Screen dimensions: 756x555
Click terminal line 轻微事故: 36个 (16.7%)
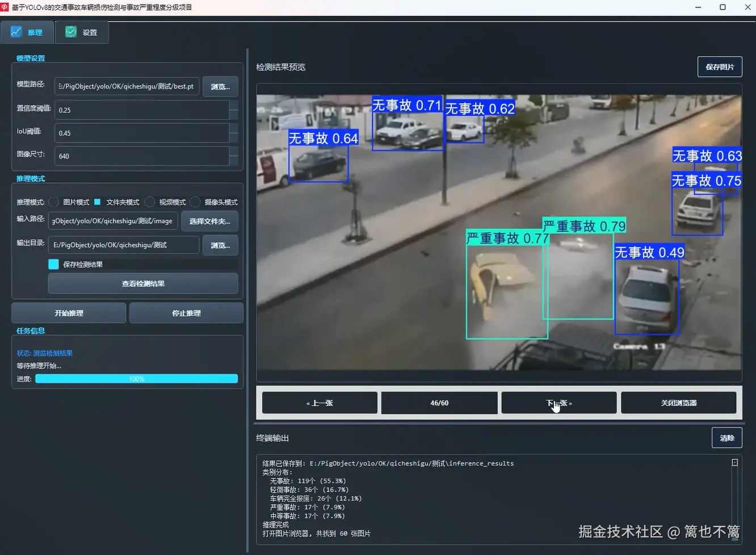(x=309, y=490)
